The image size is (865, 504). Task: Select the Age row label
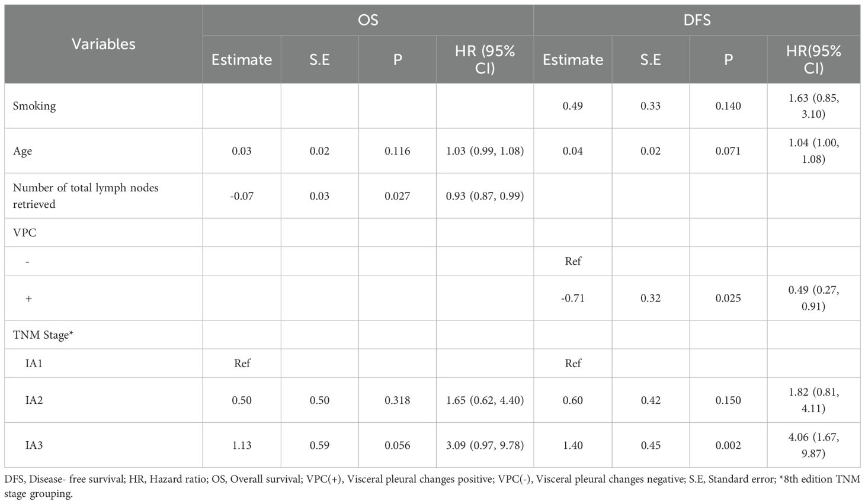(23, 151)
